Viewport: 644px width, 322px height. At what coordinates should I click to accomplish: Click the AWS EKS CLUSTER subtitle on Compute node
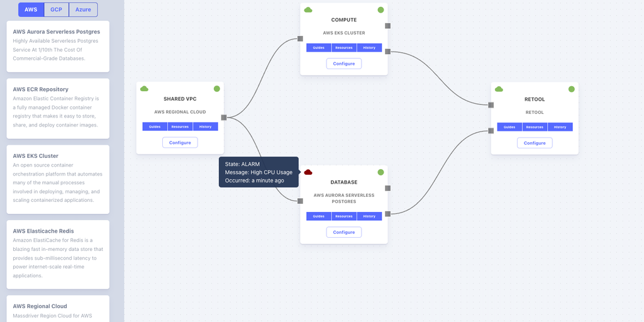tap(344, 33)
